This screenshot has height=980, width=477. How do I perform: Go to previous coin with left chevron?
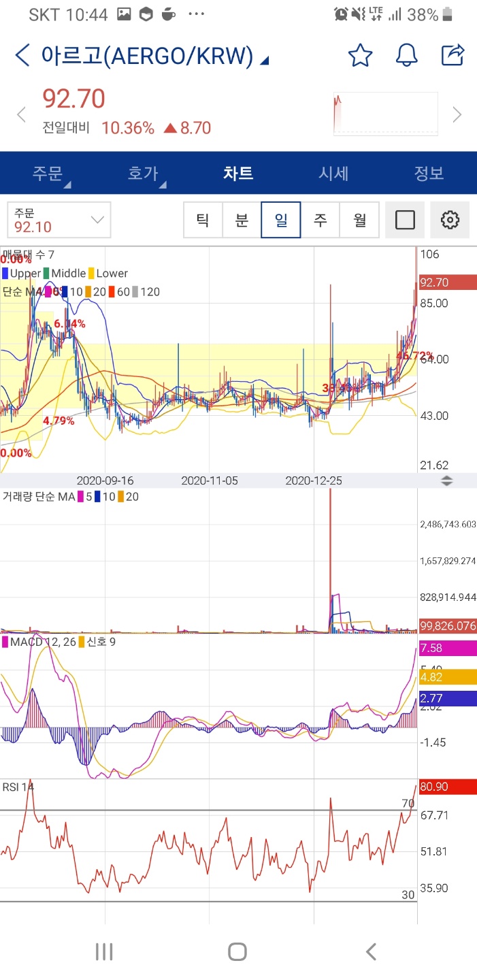21,114
